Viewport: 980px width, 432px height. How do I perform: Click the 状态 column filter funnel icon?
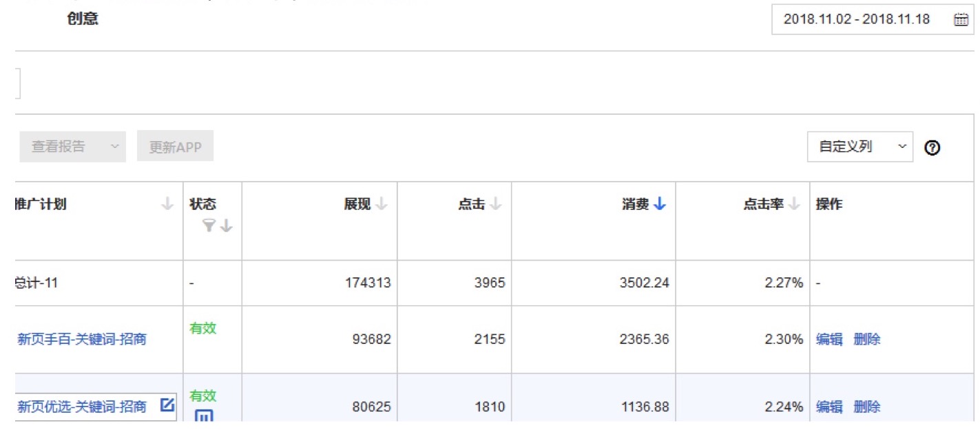coord(209,226)
